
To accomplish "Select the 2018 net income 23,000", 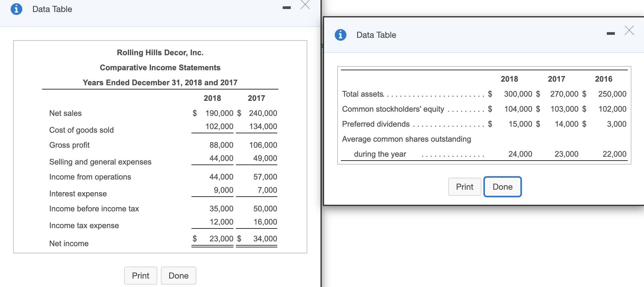I will (x=221, y=239).
